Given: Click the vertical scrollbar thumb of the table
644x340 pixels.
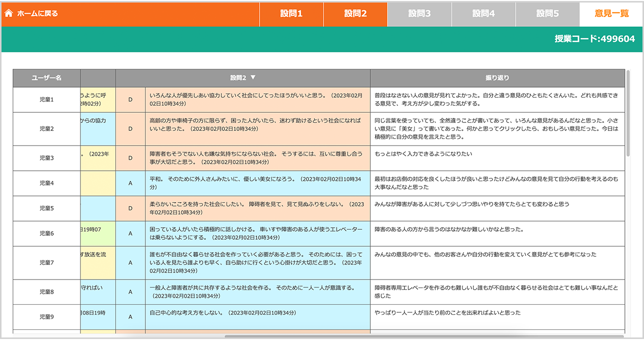Looking at the screenshot, I should pos(628,113).
